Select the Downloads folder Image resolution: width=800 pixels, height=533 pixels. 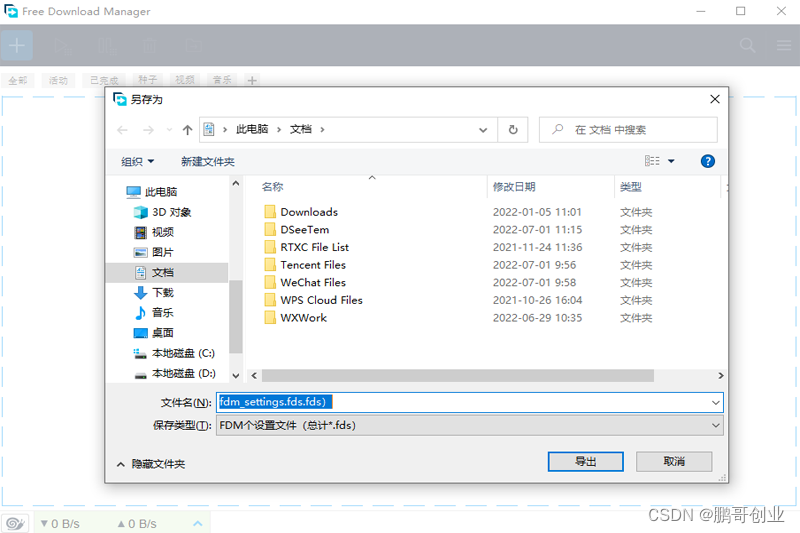coord(309,212)
